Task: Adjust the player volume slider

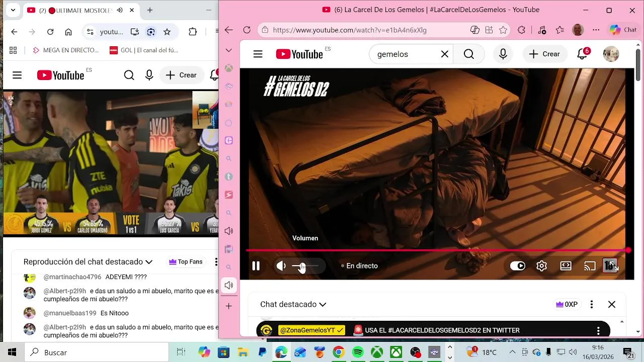Action: pyautogui.click(x=305, y=266)
